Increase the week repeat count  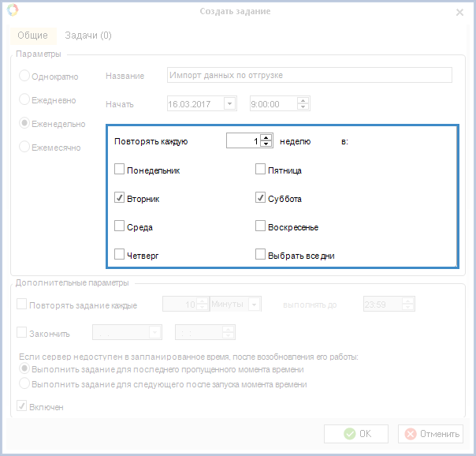(266, 137)
